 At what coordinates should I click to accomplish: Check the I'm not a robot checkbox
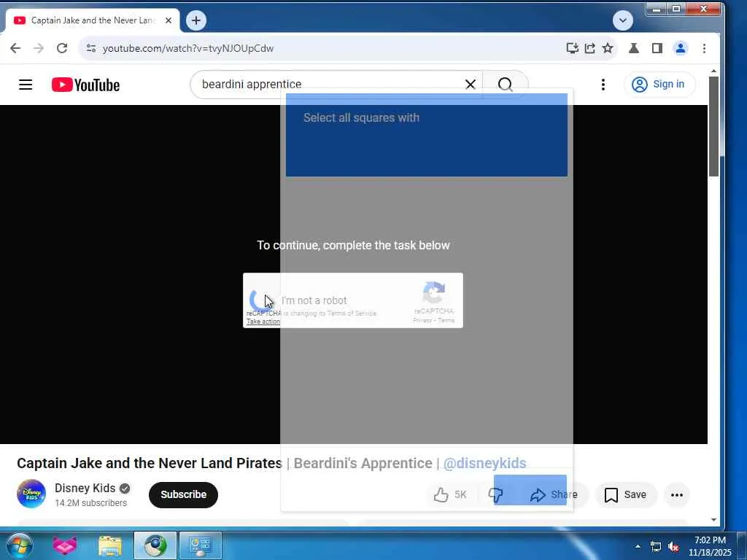260,300
